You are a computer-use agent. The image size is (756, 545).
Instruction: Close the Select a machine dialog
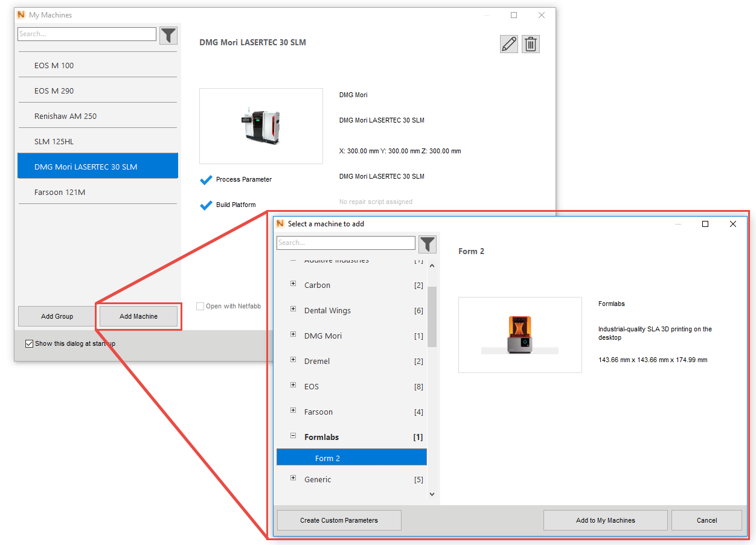click(732, 224)
